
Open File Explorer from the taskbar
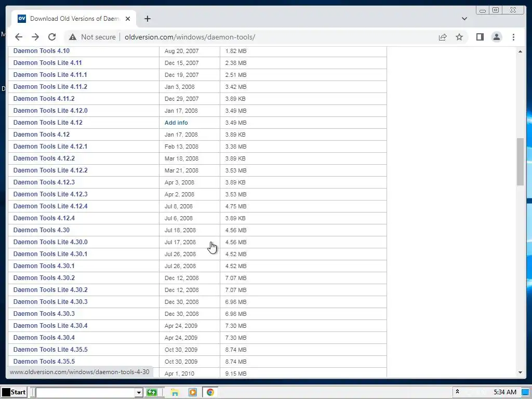pyautogui.click(x=175, y=393)
